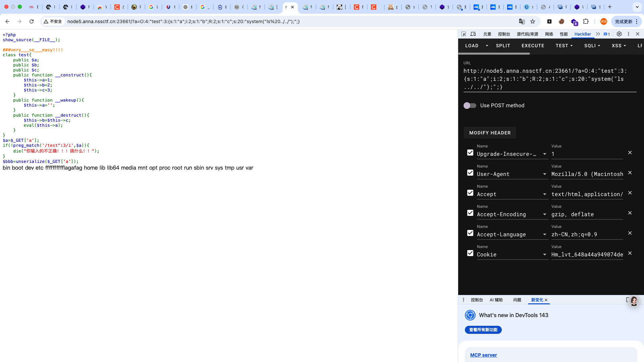Toggle Use POST method switch
Image resolution: width=644 pixels, height=362 pixels.
pyautogui.click(x=470, y=106)
